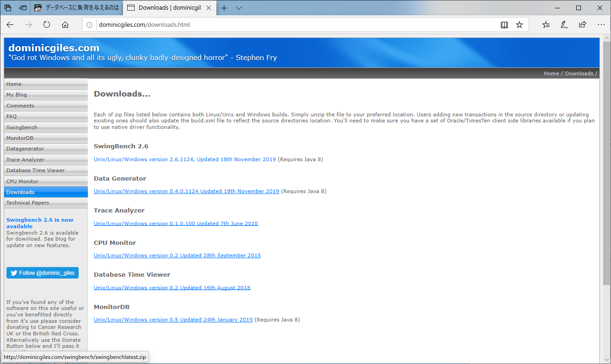
Task: Open Reading view book icon
Action: click(505, 25)
